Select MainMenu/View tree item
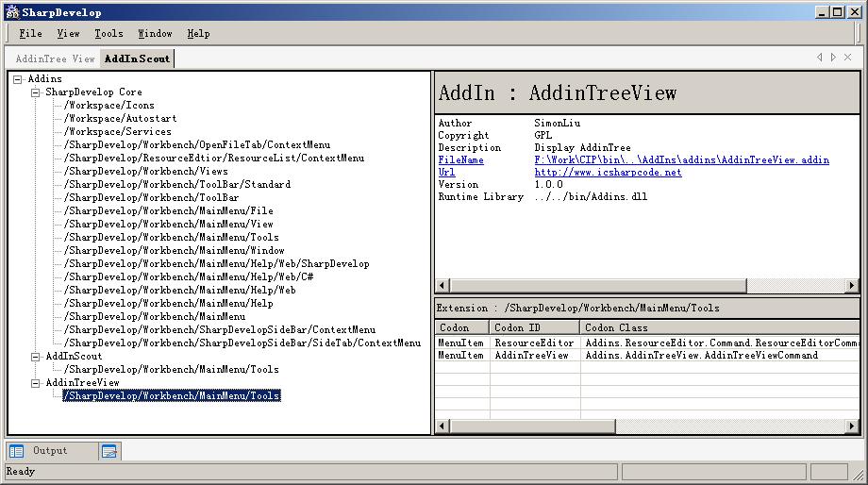868x485 pixels. pyautogui.click(x=168, y=225)
